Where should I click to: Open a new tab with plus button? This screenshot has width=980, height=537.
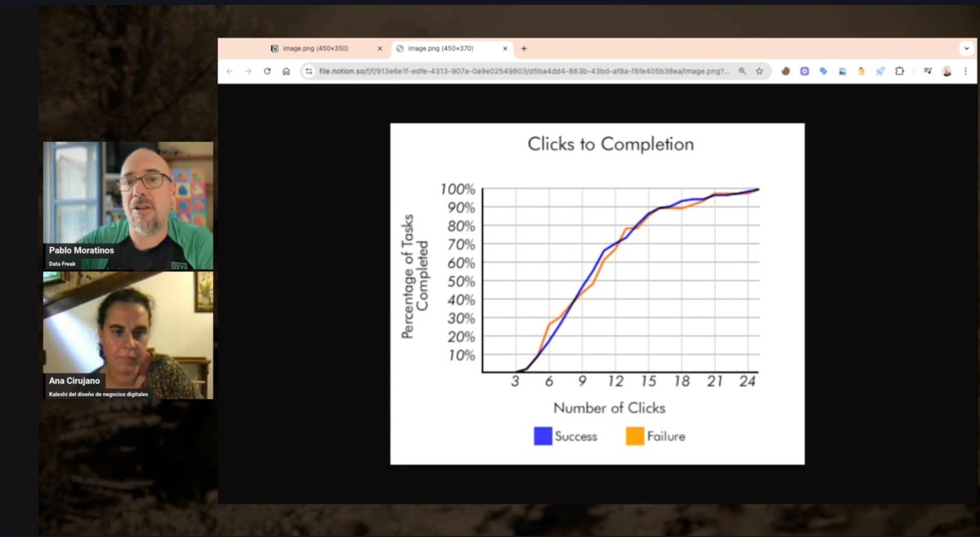[x=524, y=48]
